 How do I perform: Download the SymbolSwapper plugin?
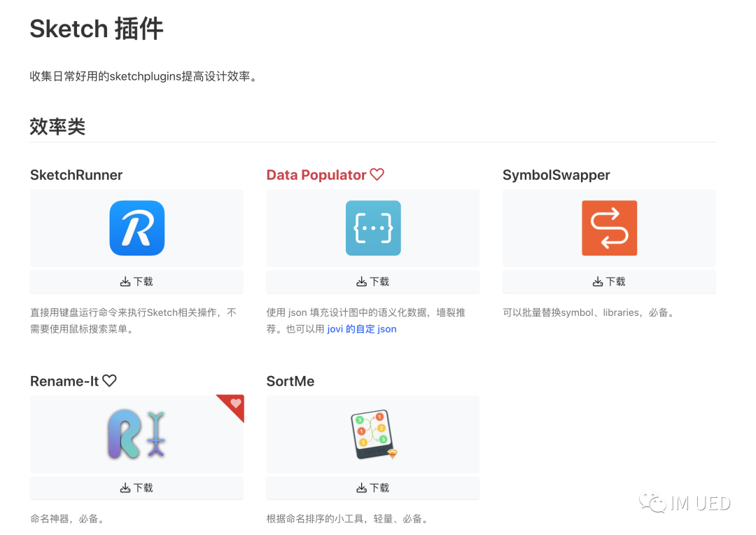pyautogui.click(x=609, y=282)
